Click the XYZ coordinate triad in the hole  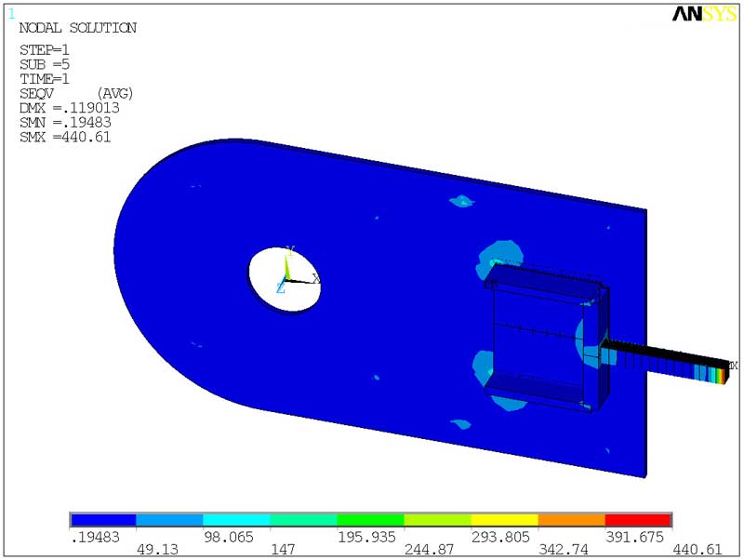click(297, 271)
